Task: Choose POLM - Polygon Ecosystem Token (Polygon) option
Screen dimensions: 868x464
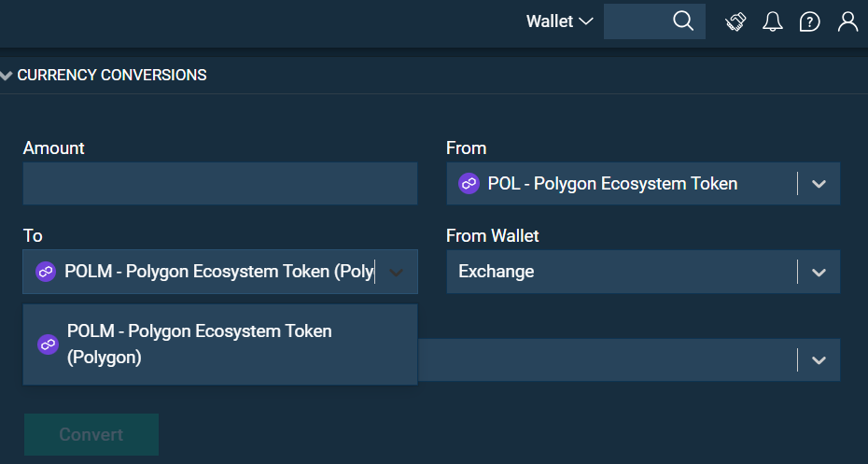Action: 219,344
